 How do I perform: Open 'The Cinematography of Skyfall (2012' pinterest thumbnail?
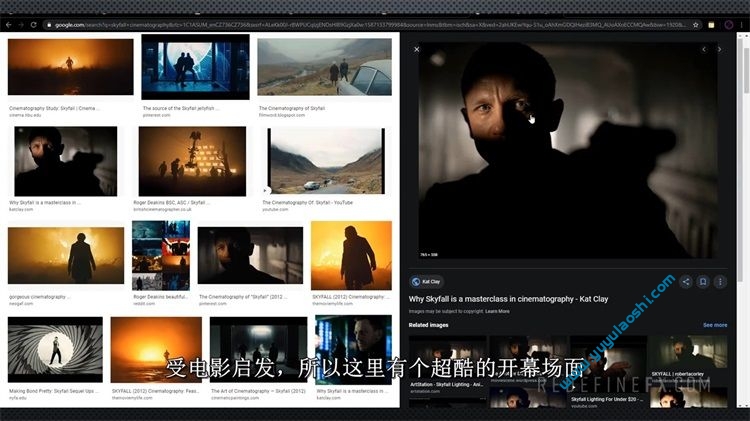[250, 255]
